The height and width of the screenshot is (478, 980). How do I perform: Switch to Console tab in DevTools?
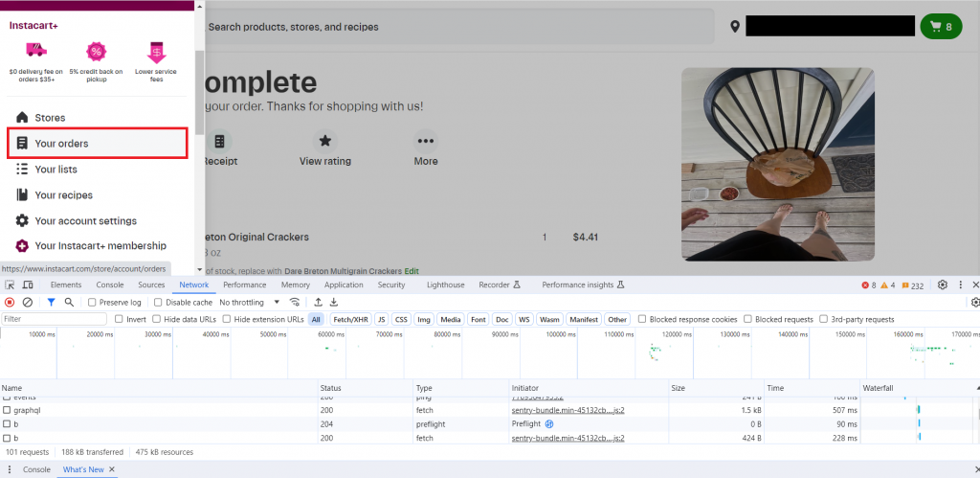point(110,285)
